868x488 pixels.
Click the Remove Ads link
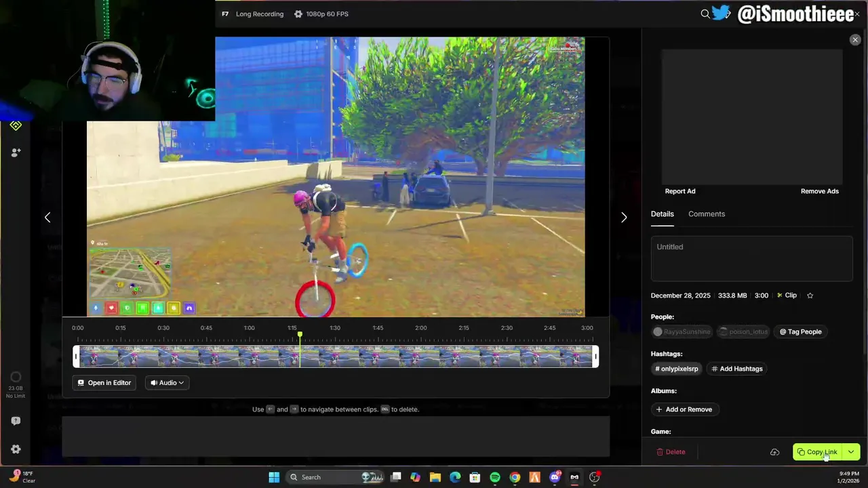(820, 191)
